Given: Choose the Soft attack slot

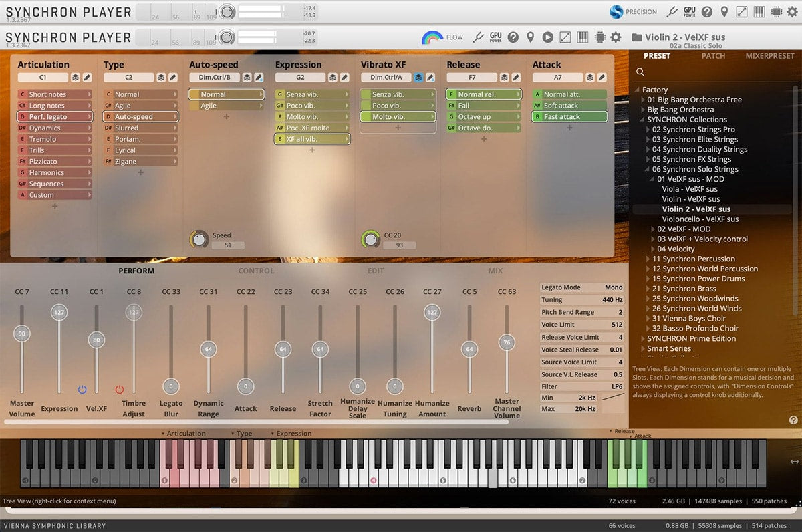Looking at the screenshot, I should pyautogui.click(x=569, y=106).
